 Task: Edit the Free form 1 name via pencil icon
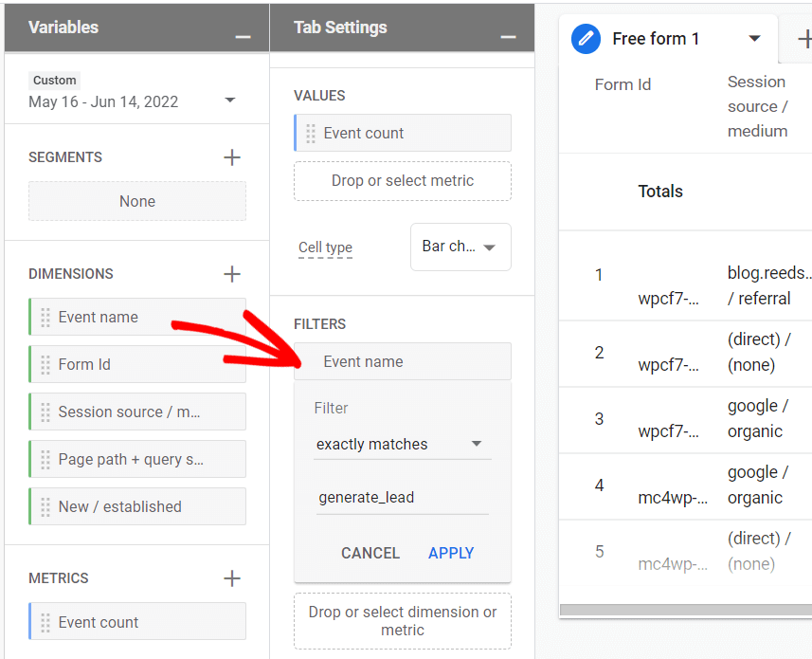[x=586, y=39]
